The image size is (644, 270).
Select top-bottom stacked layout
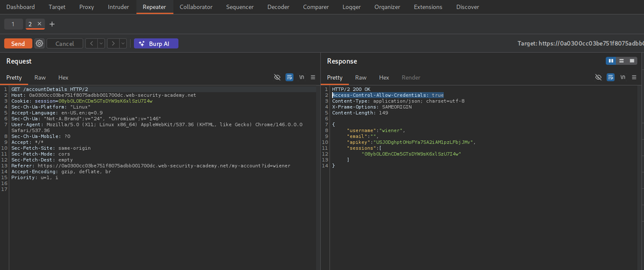tap(621, 61)
